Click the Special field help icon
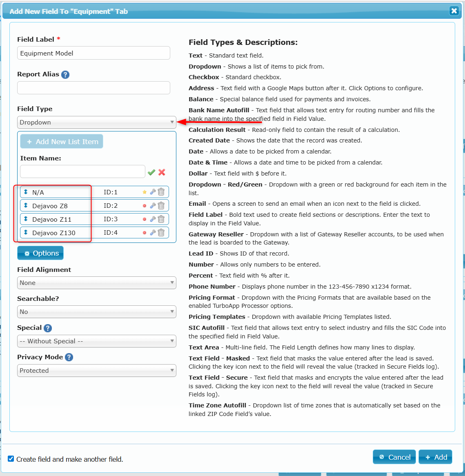The height and width of the screenshot is (476, 465). coord(48,328)
